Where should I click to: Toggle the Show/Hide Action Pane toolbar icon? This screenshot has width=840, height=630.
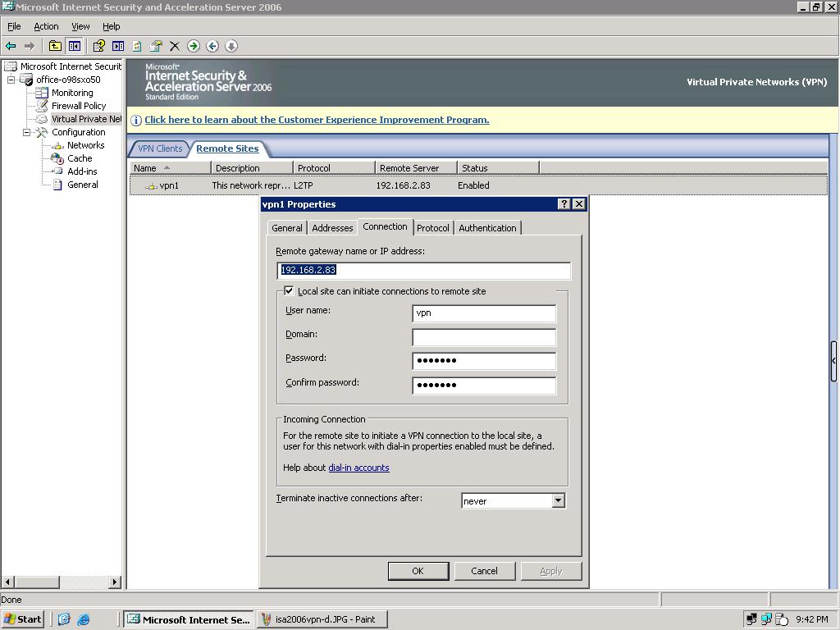pos(118,46)
